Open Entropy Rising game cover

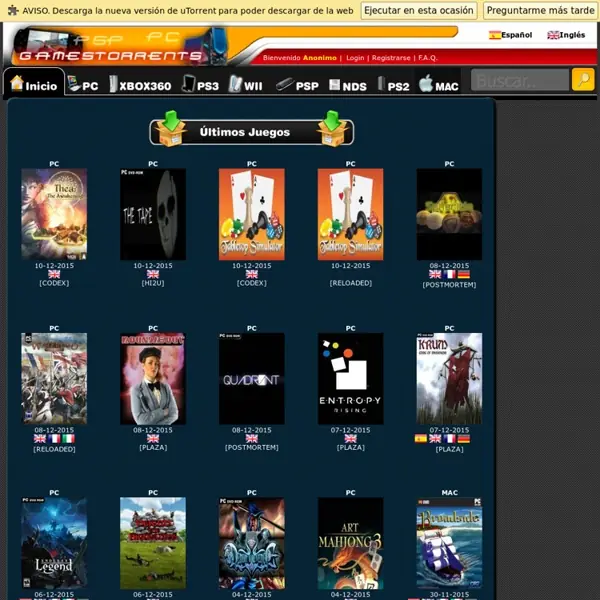tap(350, 378)
